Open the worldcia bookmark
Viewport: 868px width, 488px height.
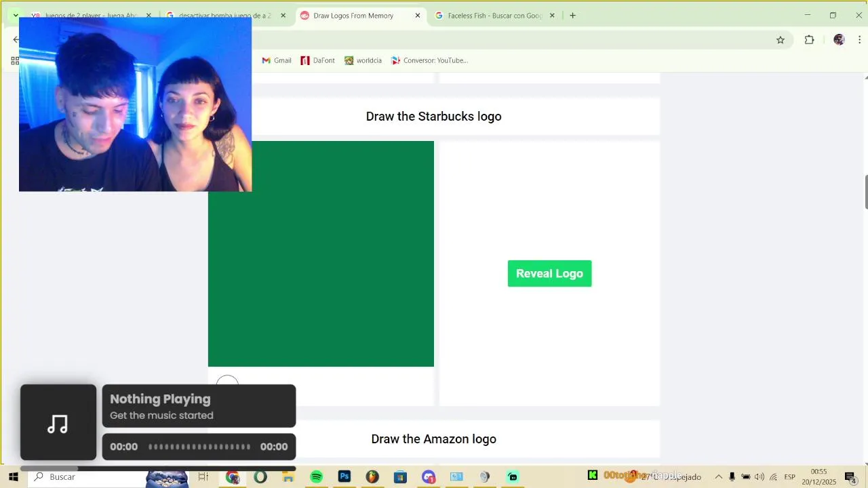pos(363,60)
